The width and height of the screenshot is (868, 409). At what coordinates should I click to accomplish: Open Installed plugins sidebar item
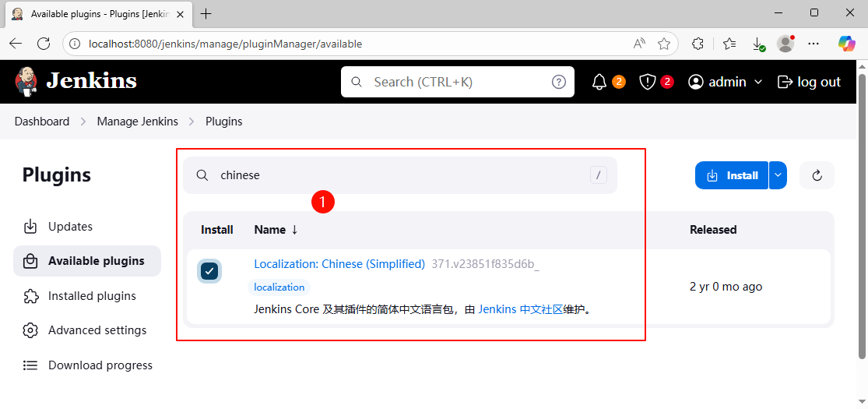point(87,296)
